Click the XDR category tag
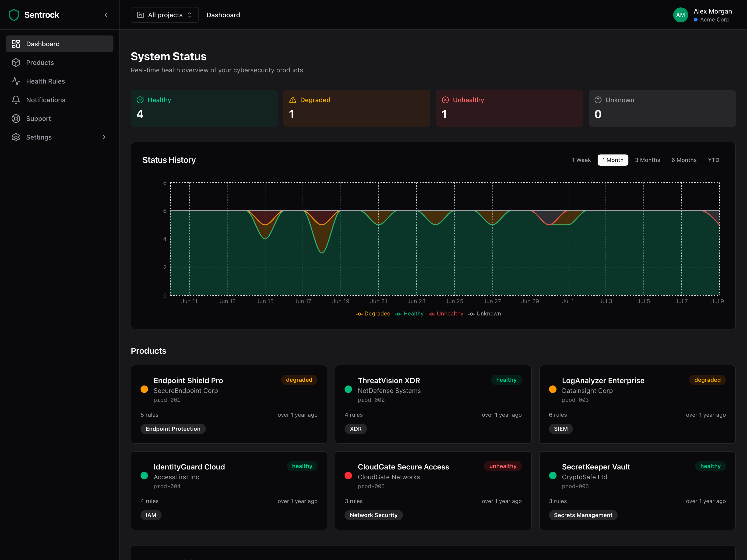Viewport: 747px width, 560px height. click(356, 429)
